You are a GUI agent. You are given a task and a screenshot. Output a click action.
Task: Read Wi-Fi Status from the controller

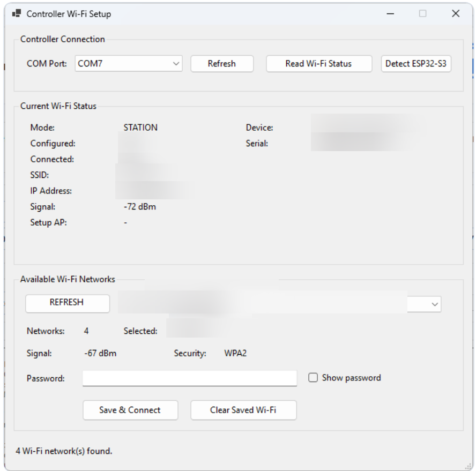(x=319, y=63)
